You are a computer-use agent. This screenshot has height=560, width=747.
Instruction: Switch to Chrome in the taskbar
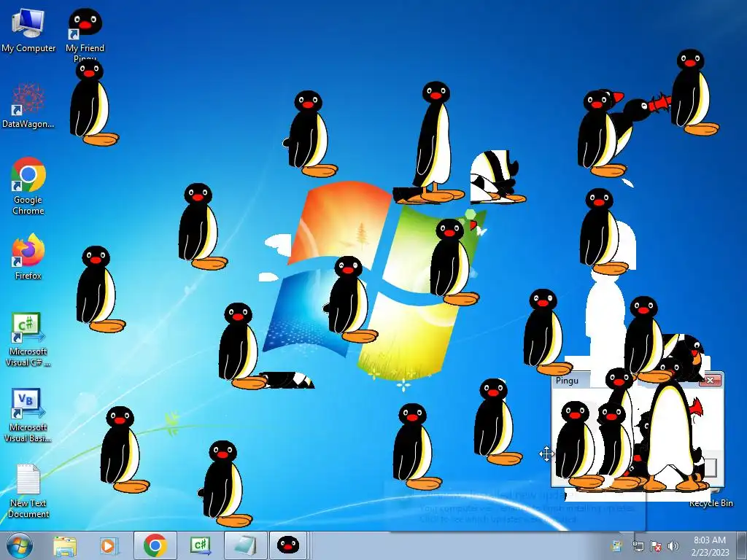click(x=155, y=545)
